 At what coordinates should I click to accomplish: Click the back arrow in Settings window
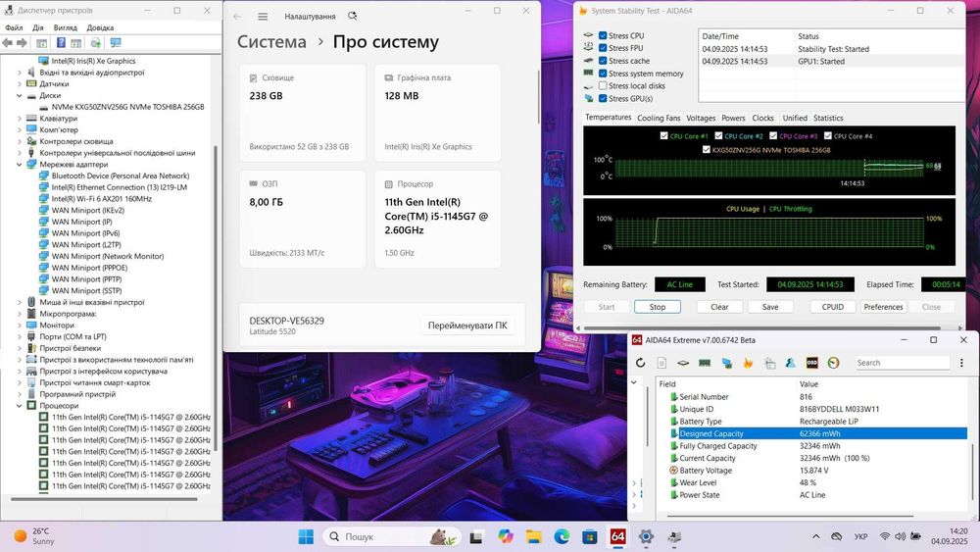[237, 17]
